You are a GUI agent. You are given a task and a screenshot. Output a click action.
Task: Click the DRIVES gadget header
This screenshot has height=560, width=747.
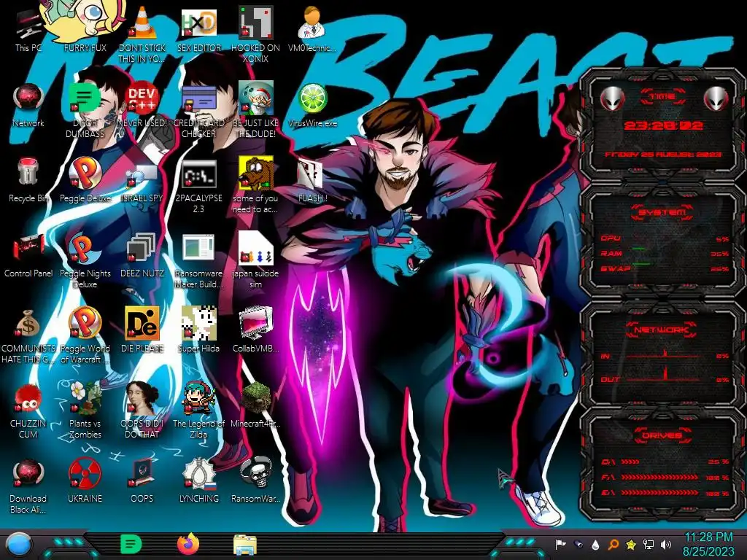(662, 435)
